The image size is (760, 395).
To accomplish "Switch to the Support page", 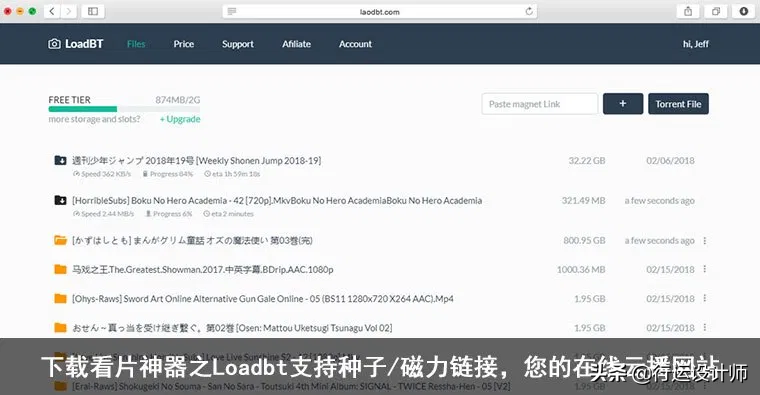I will pos(238,44).
